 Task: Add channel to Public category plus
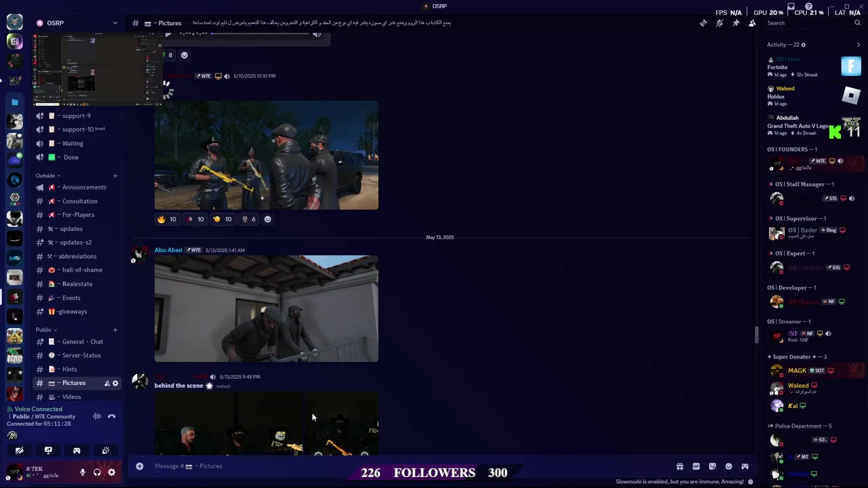[115, 330]
